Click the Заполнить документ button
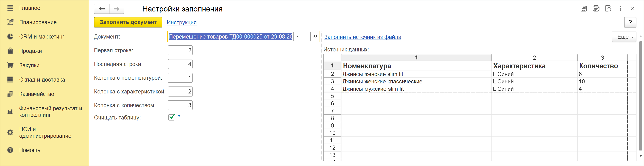The height and width of the screenshot is (166, 644). point(128,22)
